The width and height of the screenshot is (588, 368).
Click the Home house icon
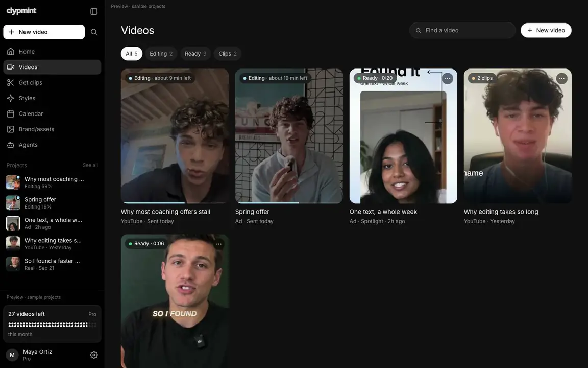(x=11, y=52)
